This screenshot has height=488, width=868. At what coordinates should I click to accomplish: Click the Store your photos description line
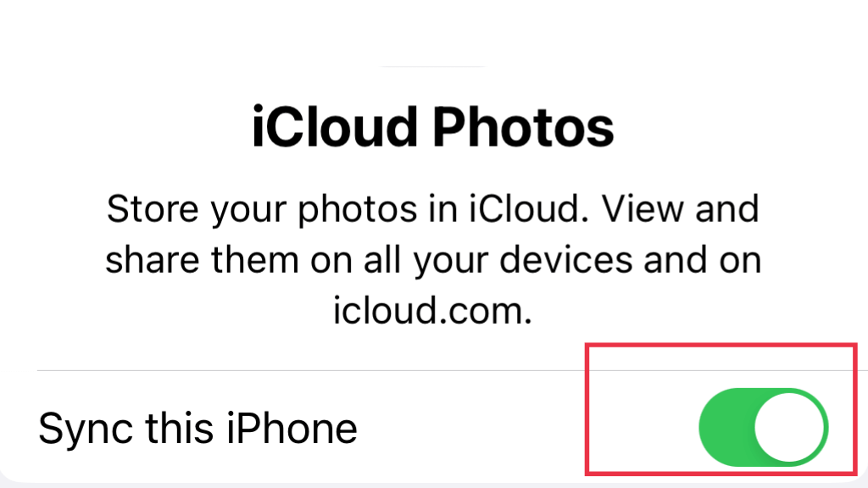[433, 209]
